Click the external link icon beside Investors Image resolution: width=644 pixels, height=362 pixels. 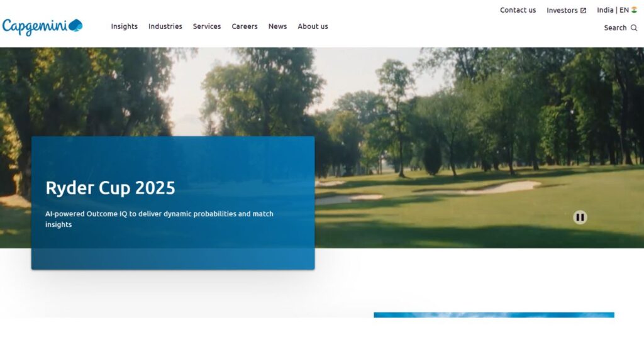(x=583, y=11)
